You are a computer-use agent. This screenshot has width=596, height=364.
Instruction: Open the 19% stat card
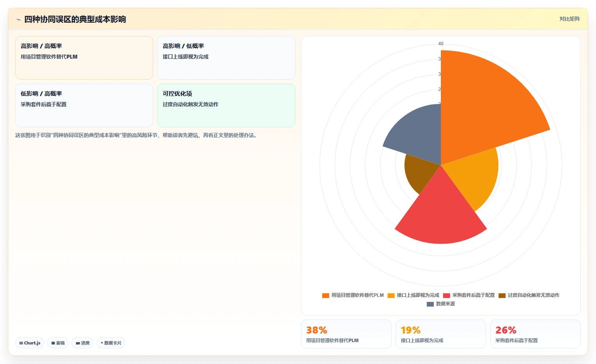(x=440, y=334)
